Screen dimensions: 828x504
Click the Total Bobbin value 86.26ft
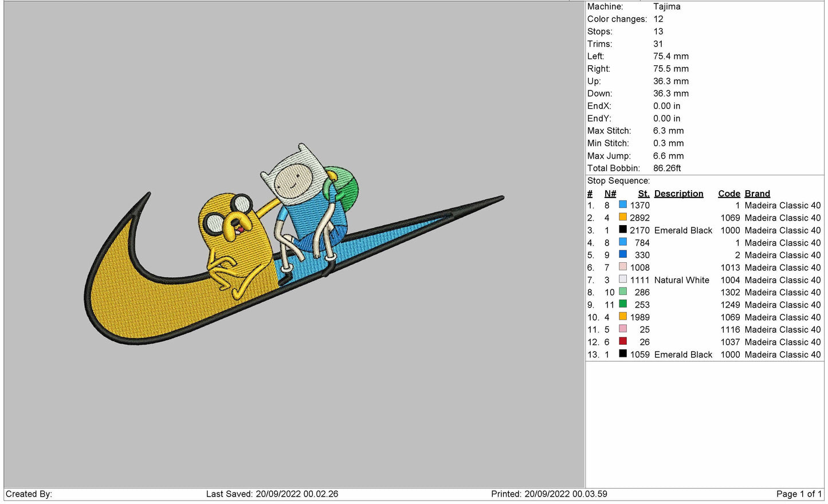666,168
